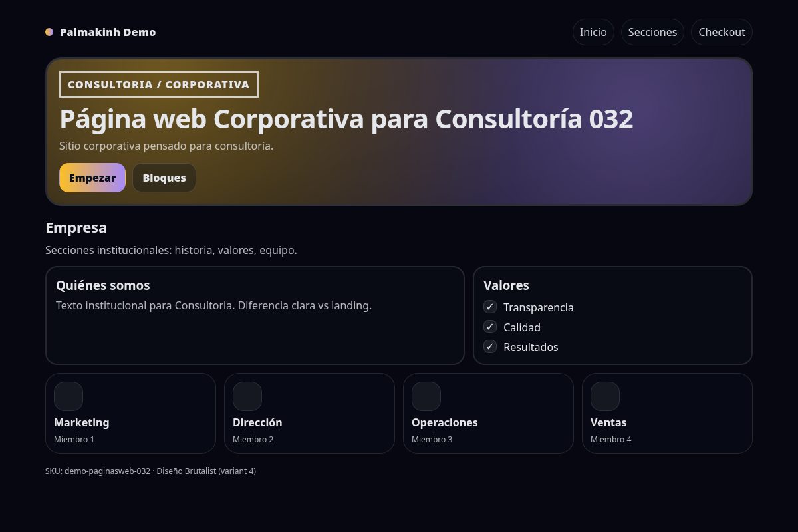This screenshot has height=532, width=798.
Task: Click the CONSULTORIA / CORPORATIVA badge
Action: [x=158, y=84]
